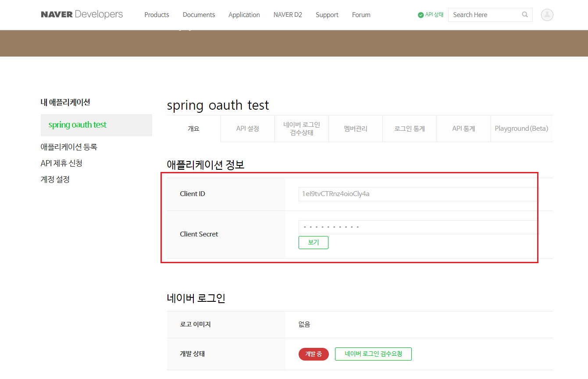
Task: Click the 네이버 로그인 section heading
Action: [196, 298]
